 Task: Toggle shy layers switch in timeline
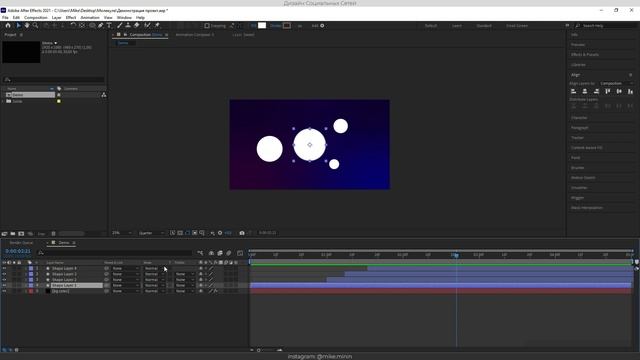click(211, 253)
